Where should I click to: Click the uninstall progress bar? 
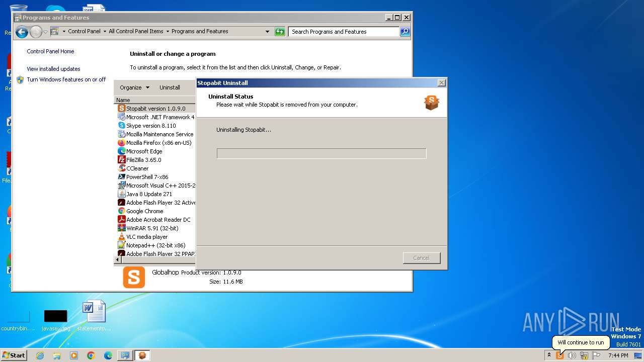click(321, 153)
